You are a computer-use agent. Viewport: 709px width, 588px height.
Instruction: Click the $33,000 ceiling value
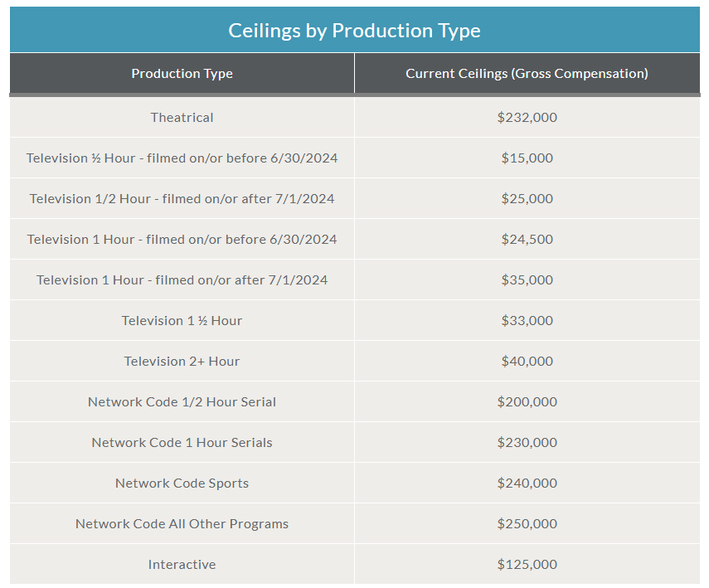[x=527, y=321]
